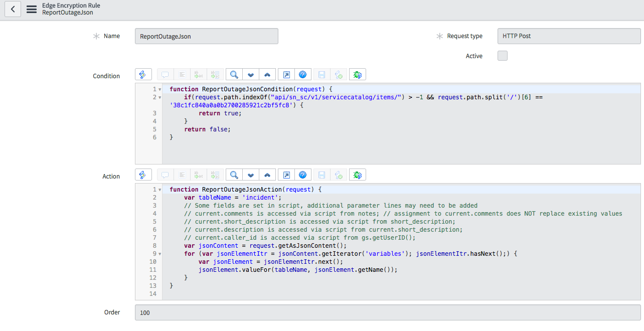Click the comment icon in Action toolbar
Image resolution: width=644 pixels, height=331 pixels.
tap(165, 175)
